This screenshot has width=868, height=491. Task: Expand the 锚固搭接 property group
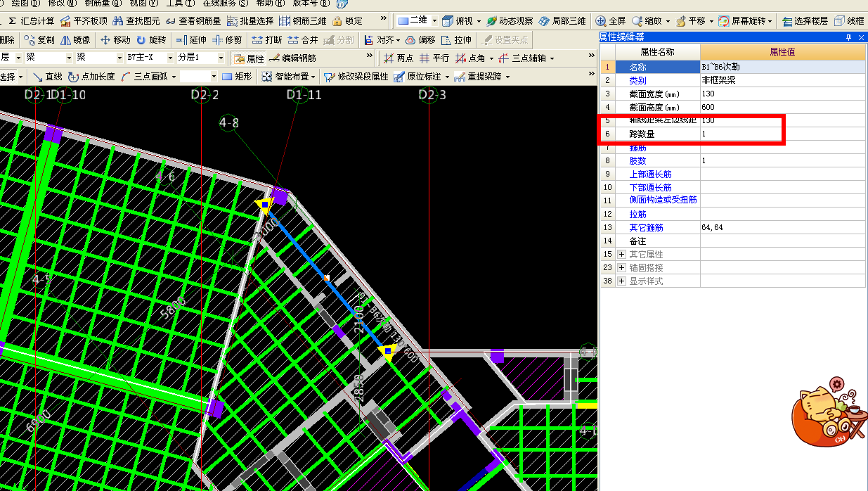click(621, 267)
